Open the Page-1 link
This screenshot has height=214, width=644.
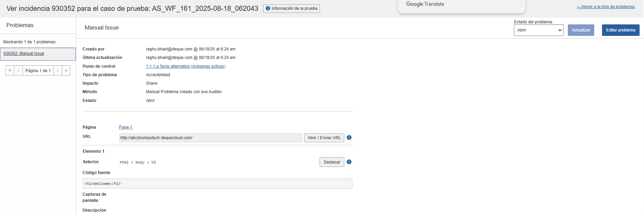click(126, 127)
